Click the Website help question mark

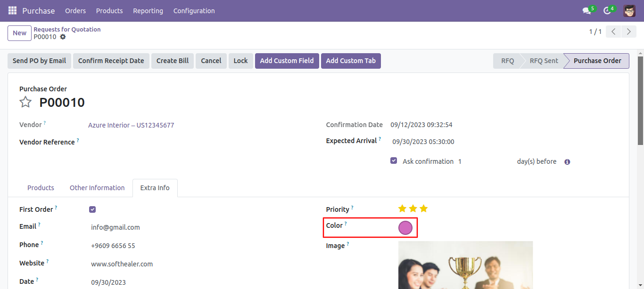point(47,261)
